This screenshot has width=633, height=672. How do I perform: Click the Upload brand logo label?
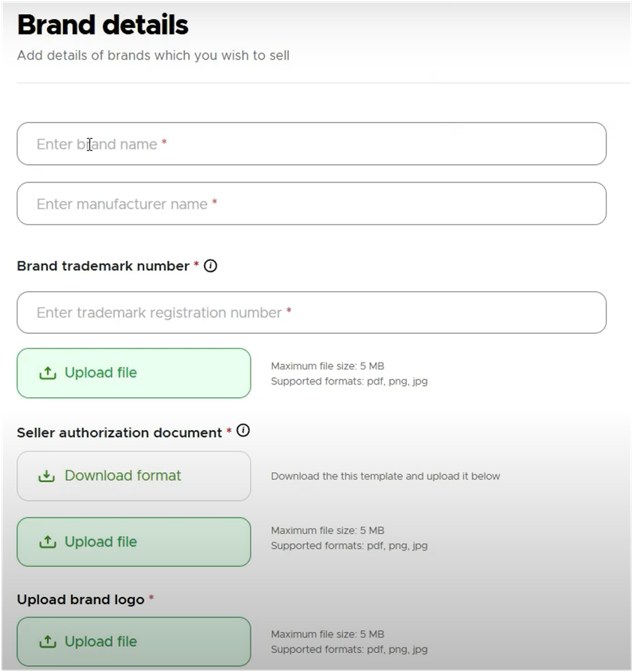tap(81, 600)
